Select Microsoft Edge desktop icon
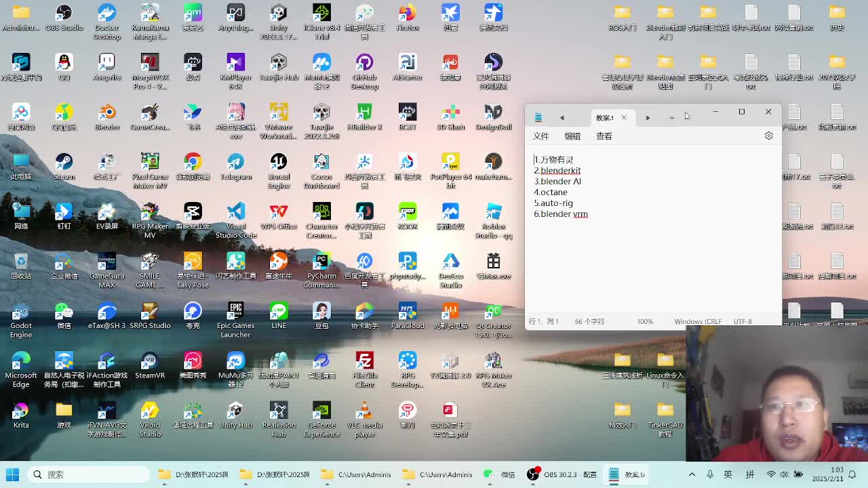The height and width of the screenshot is (488, 868). click(x=21, y=369)
